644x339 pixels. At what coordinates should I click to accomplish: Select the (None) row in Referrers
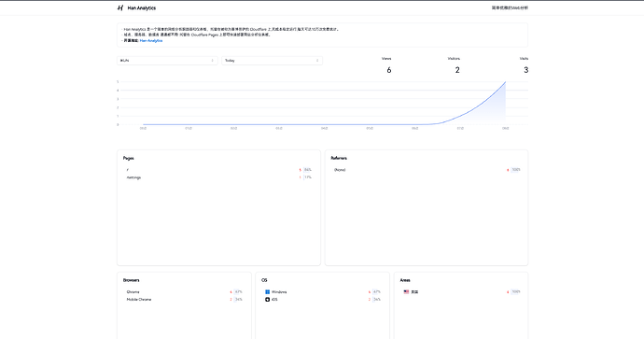pyautogui.click(x=427, y=170)
